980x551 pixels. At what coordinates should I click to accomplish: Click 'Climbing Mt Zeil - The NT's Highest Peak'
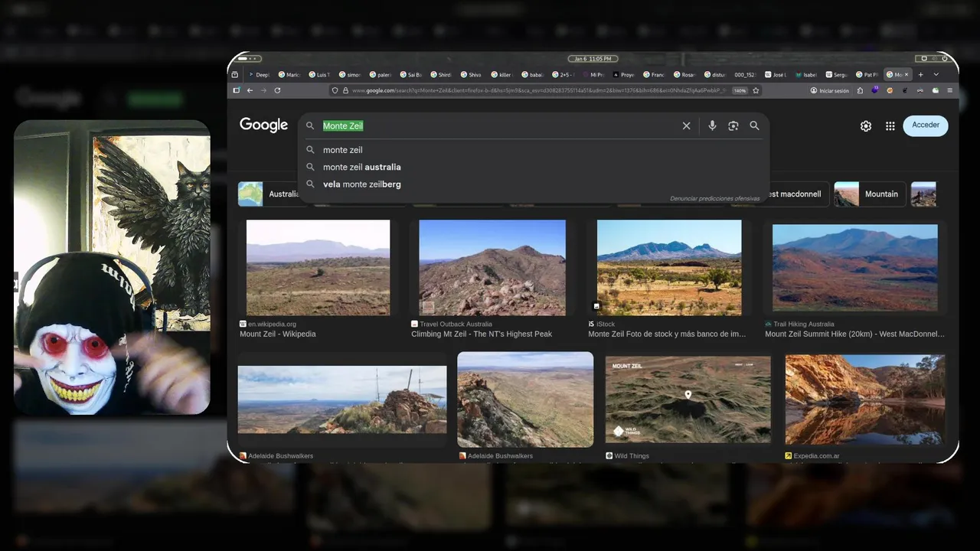[x=482, y=334]
